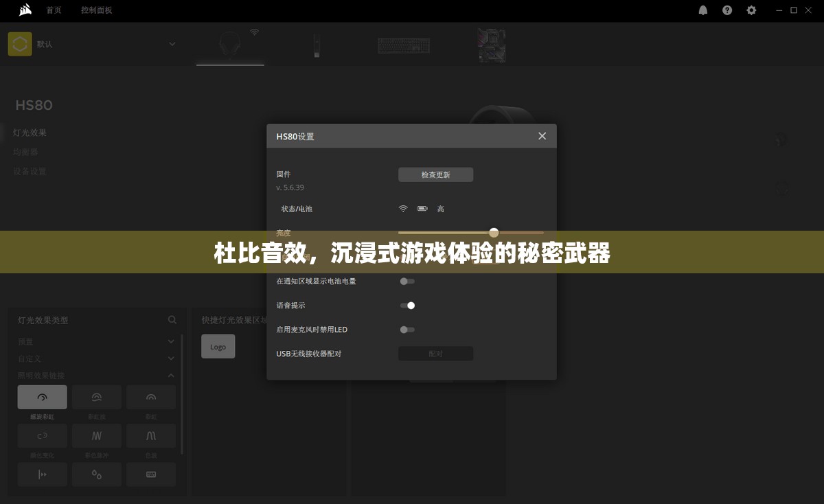Viewport: 824px width, 504px height.
Task: Select the keyboard device icon
Action: coord(404,45)
